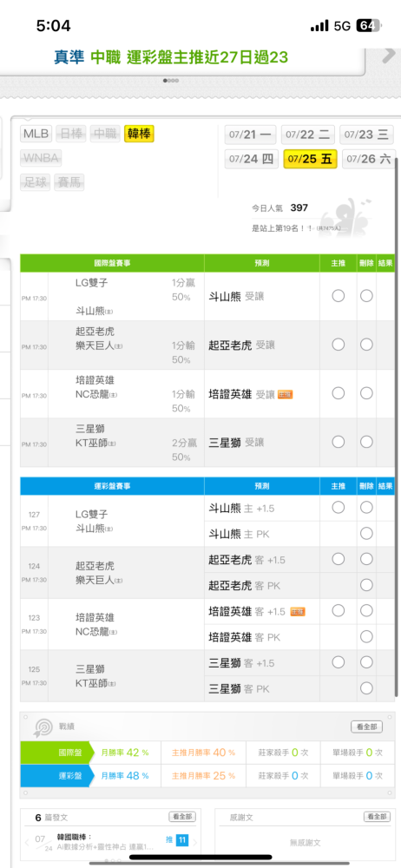This screenshot has height=868, width=401.
Task: Select 刪除 for 培證英雄 客 PK
Action: click(x=366, y=636)
